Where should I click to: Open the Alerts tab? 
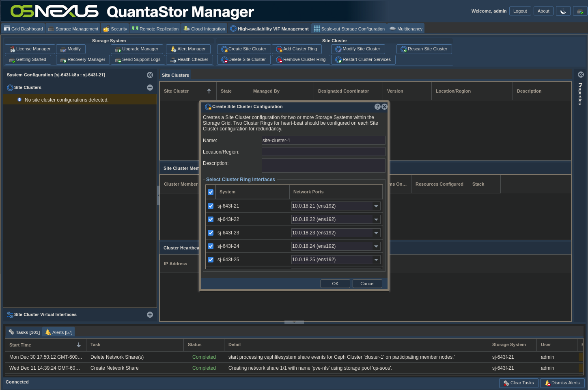59,332
